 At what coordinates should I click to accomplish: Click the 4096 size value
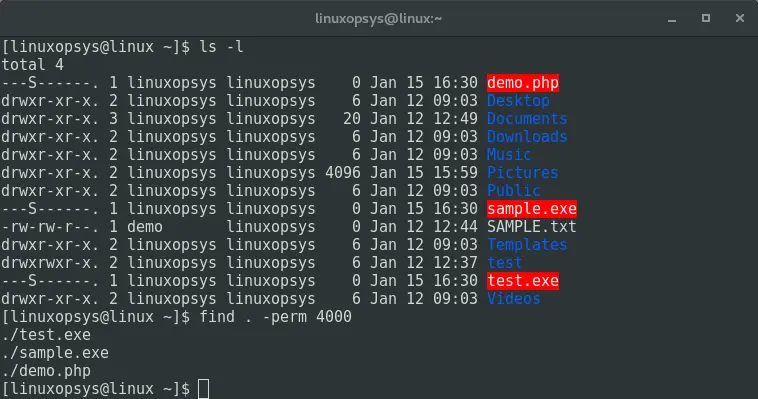pos(343,173)
